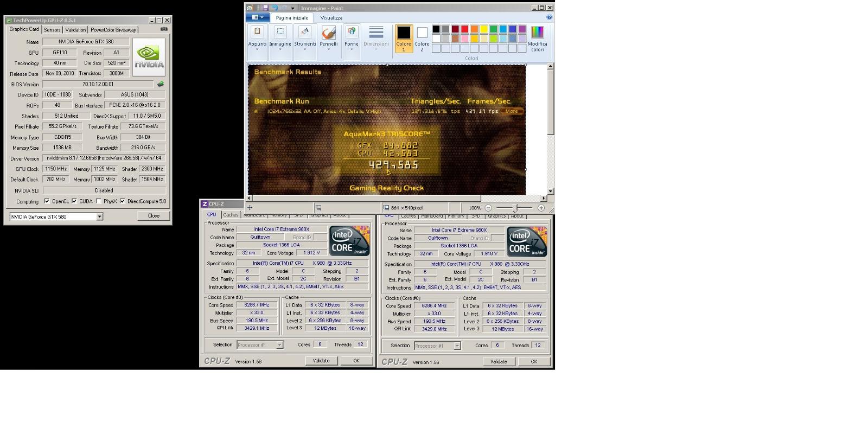Screen dimensions: 868x447
Task: Select the Pagina iniziale ribbon tab
Action: click(292, 18)
